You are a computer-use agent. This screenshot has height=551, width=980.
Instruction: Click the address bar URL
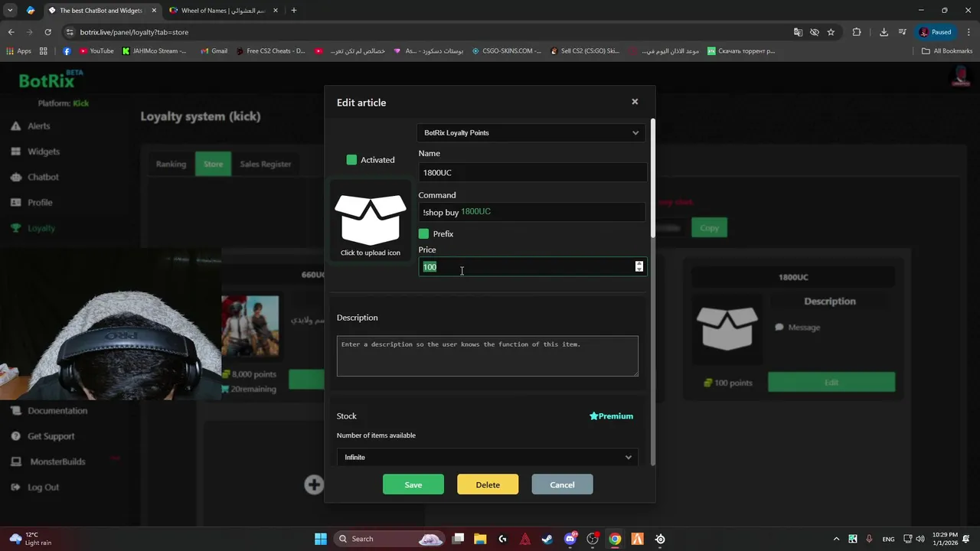coord(134,32)
